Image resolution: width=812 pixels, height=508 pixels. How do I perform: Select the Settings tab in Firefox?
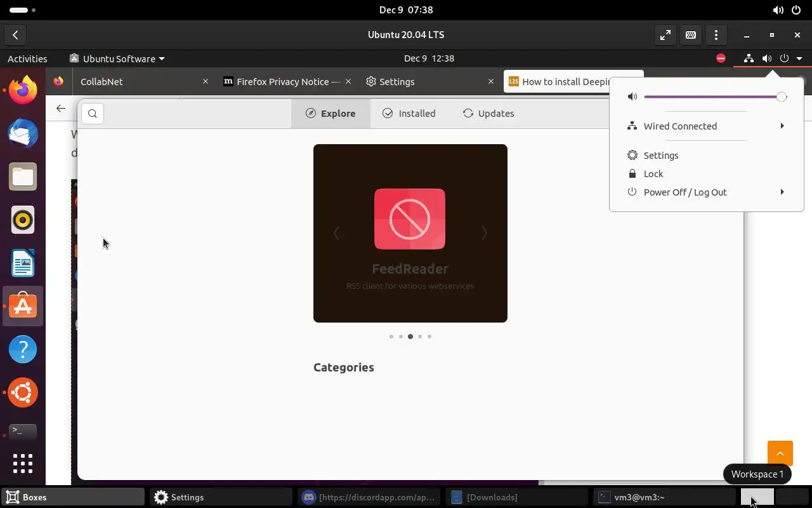[430, 81]
